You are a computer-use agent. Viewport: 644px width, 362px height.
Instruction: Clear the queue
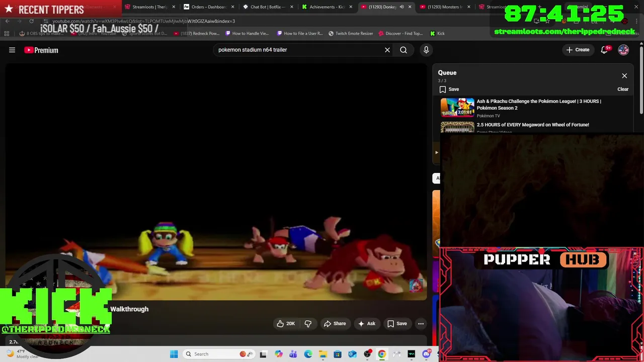point(623,89)
